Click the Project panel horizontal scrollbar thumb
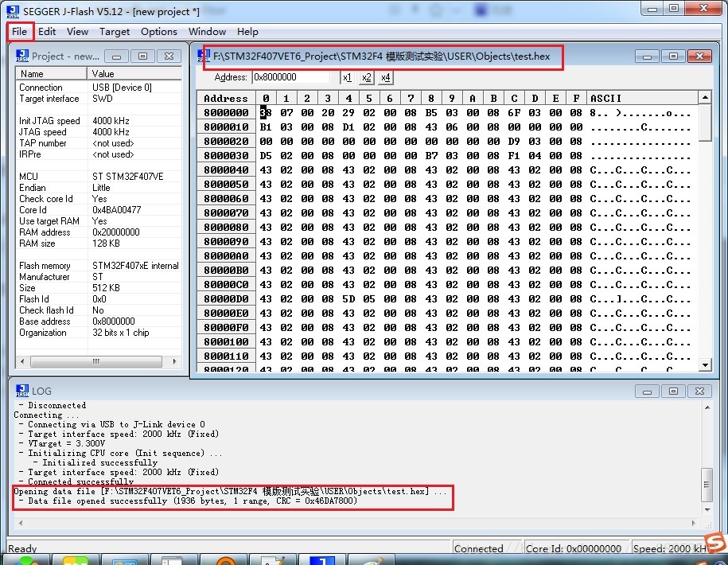The height and width of the screenshot is (565, 728). (96, 361)
